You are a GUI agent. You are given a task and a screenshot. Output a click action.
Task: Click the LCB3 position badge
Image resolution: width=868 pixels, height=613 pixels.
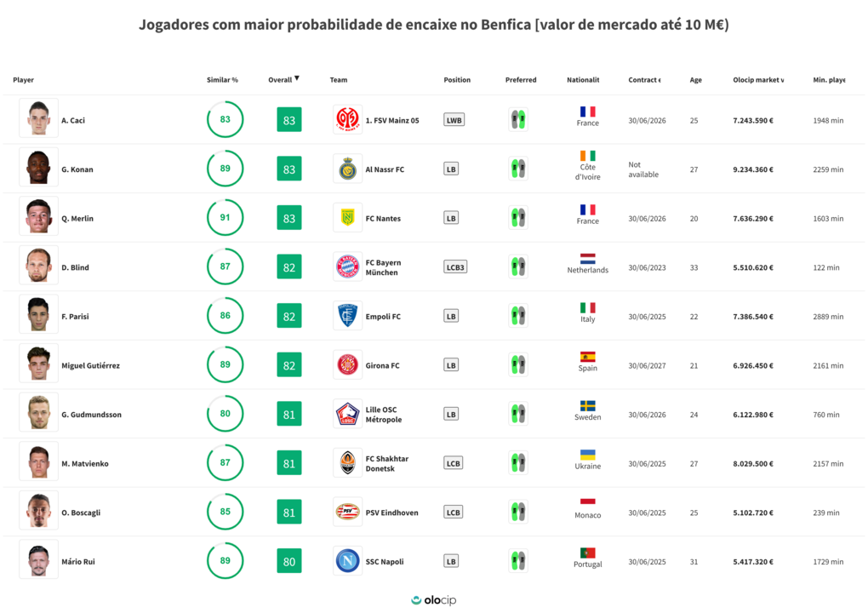point(455,267)
